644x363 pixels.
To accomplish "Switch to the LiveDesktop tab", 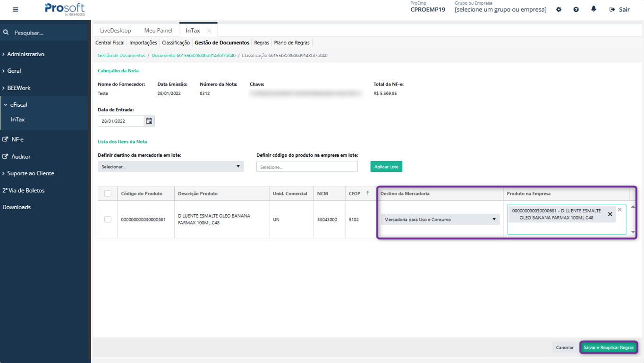I will [x=116, y=30].
